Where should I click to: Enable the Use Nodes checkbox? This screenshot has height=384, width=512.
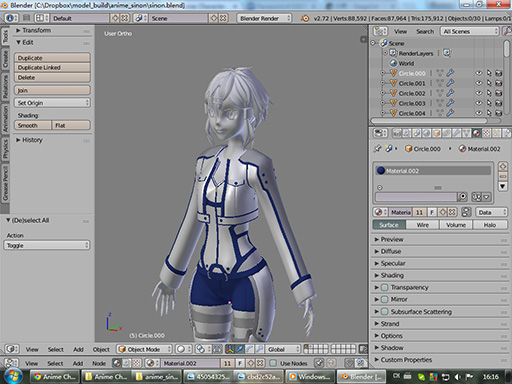click(273, 363)
